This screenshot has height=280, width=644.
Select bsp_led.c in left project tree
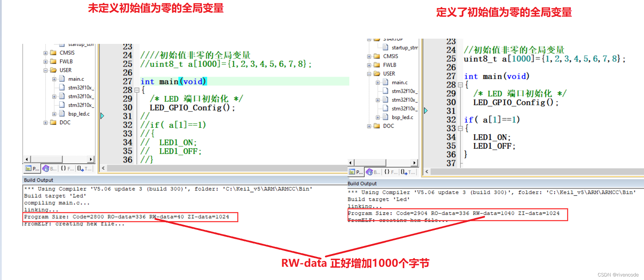[79, 114]
